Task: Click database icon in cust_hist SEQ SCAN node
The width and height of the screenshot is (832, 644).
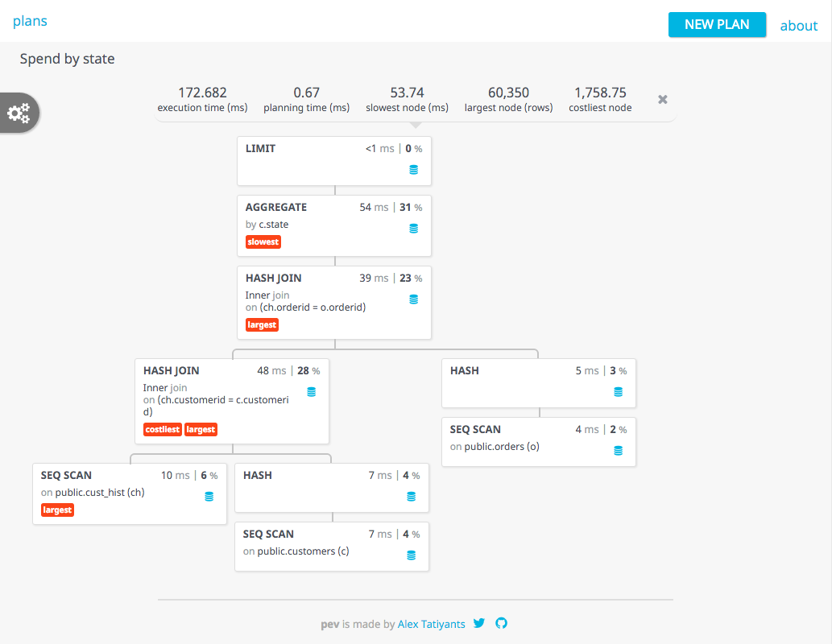Action: (x=209, y=497)
